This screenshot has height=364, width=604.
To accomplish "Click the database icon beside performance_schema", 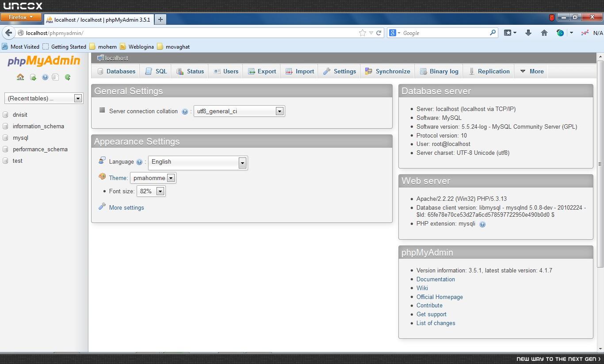I will (6, 149).
